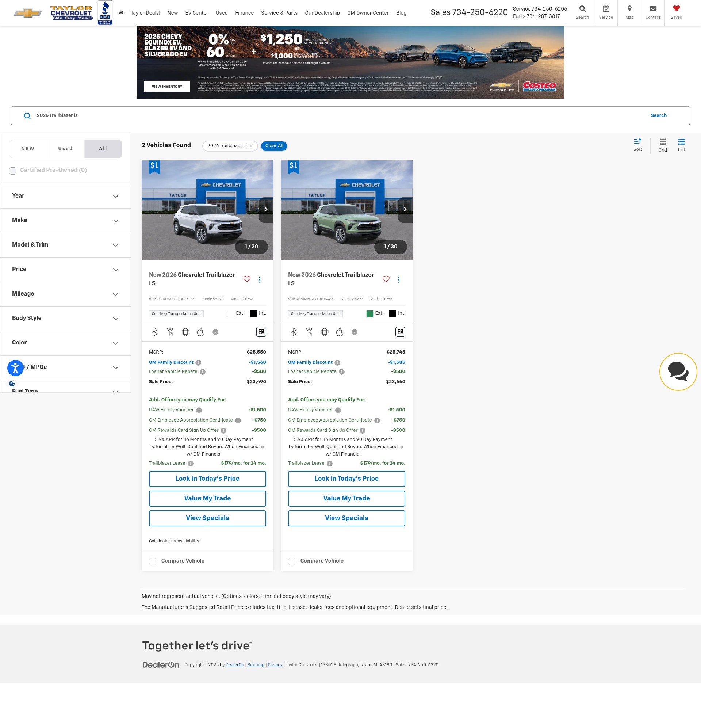Screen dimensions: 701x728
Task: Open accessibility widget icon
Action: point(16,368)
